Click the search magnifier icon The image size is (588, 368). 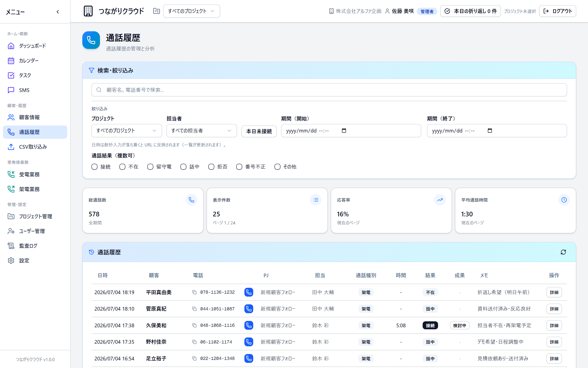[99, 90]
